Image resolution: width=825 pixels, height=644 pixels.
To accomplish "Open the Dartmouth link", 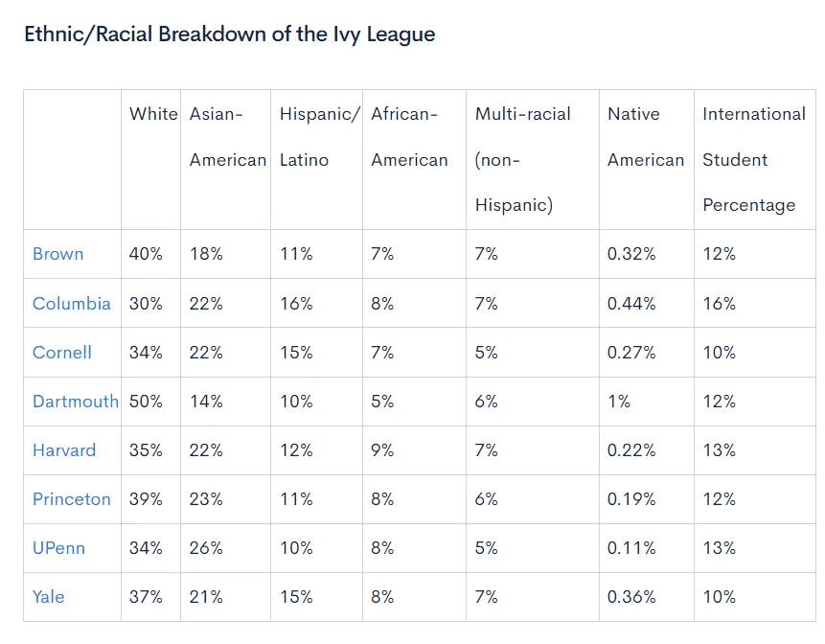I will (x=76, y=401).
